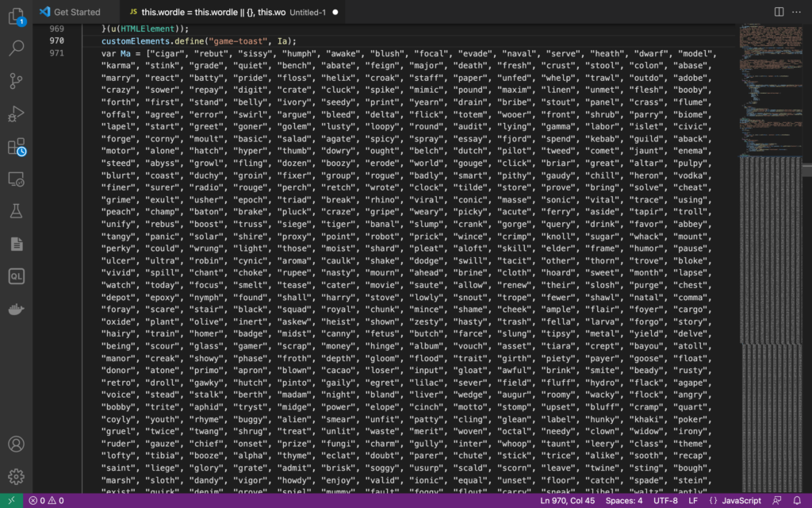Image resolution: width=812 pixels, height=508 pixels.
Task: Click the unsaved dot on Untitled-1 tab
Action: click(335, 13)
